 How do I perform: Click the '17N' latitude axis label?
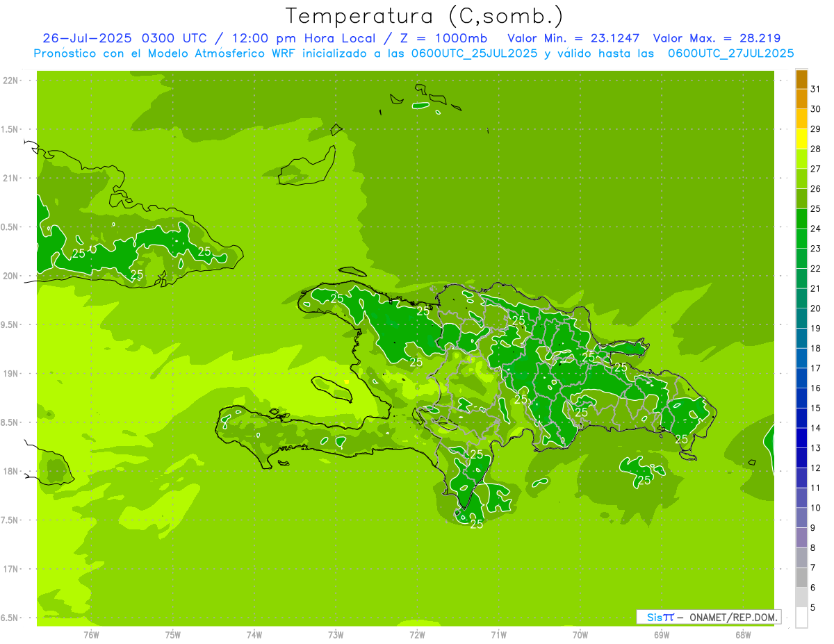11,569
